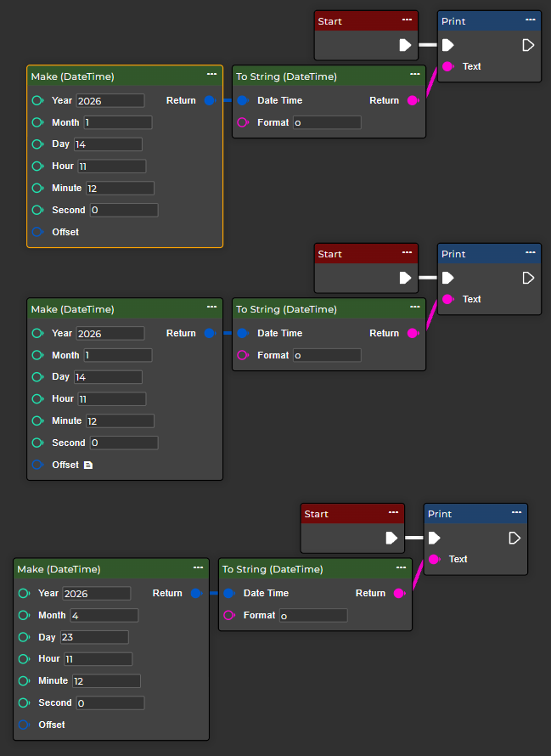Viewport: 551px width, 756px height.
Task: Click the execution output arrow of the top Print node
Action: pos(527,45)
